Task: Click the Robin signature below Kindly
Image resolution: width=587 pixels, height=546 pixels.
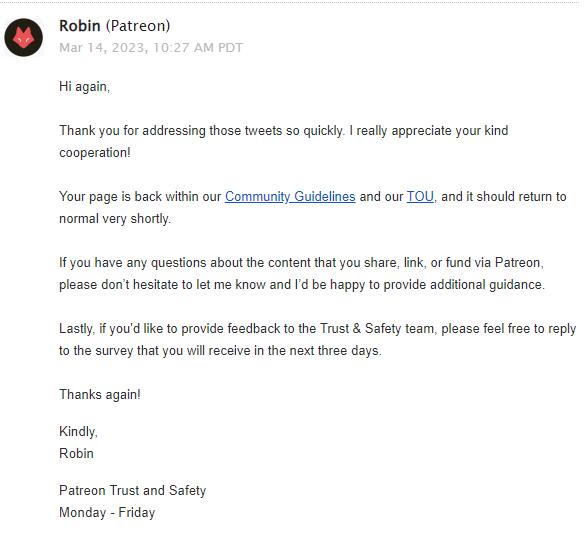Action: point(76,454)
